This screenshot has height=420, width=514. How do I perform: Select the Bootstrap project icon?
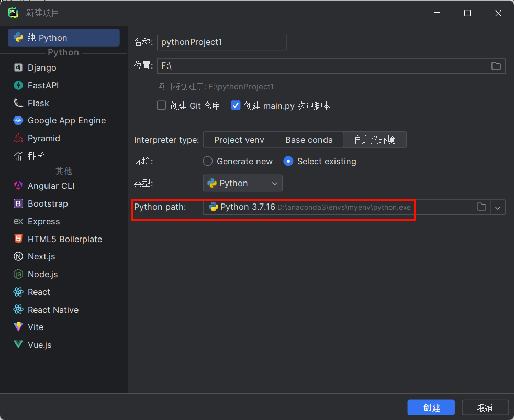[18, 203]
